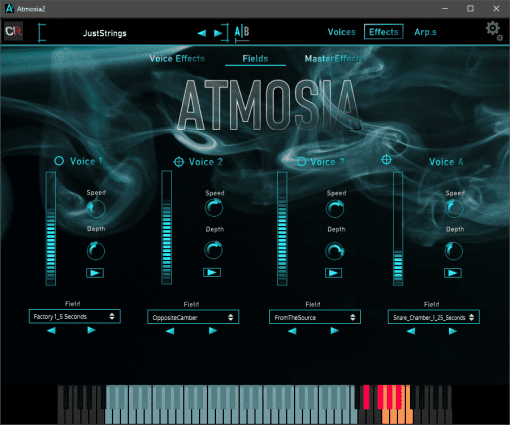Select previous field for Voice 3
The height and width of the screenshot is (425, 510).
click(292, 331)
